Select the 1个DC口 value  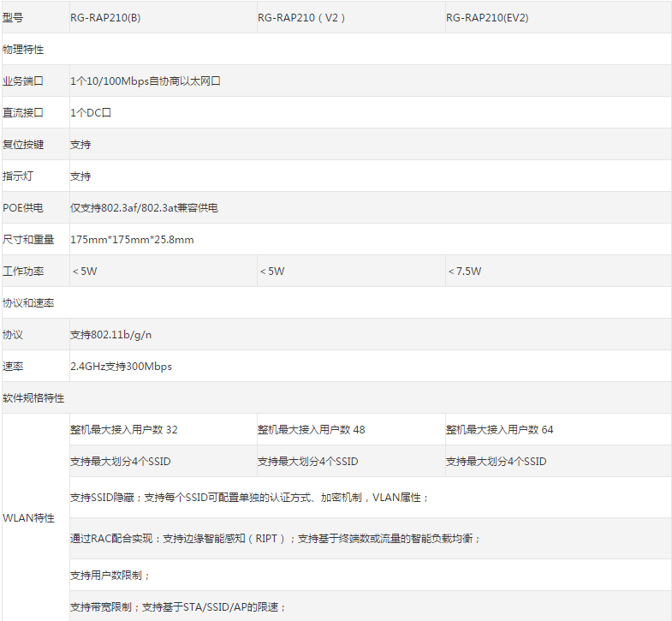tap(91, 113)
